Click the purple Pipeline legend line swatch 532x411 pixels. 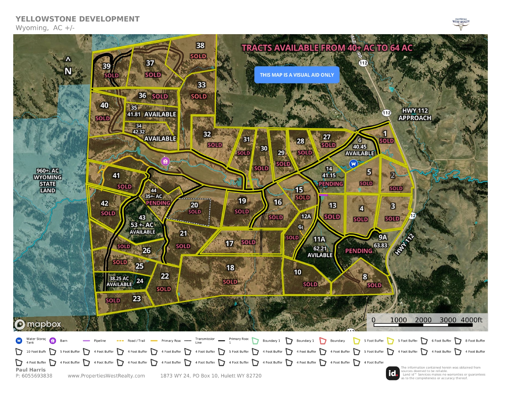(x=86, y=341)
